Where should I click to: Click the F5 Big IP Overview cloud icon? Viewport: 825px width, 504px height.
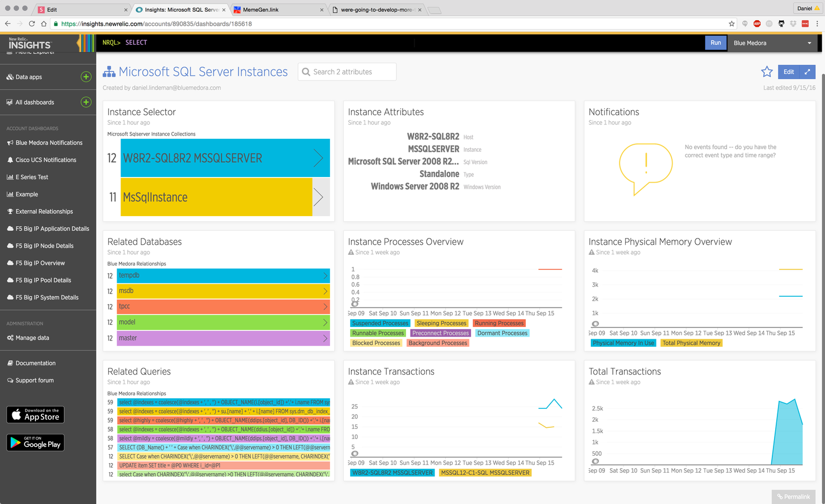pyautogui.click(x=10, y=263)
